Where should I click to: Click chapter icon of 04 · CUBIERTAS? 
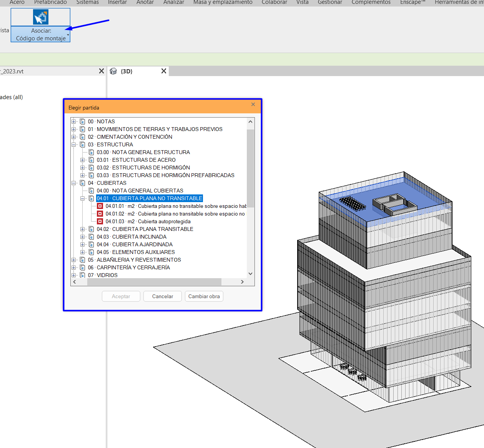(82, 183)
